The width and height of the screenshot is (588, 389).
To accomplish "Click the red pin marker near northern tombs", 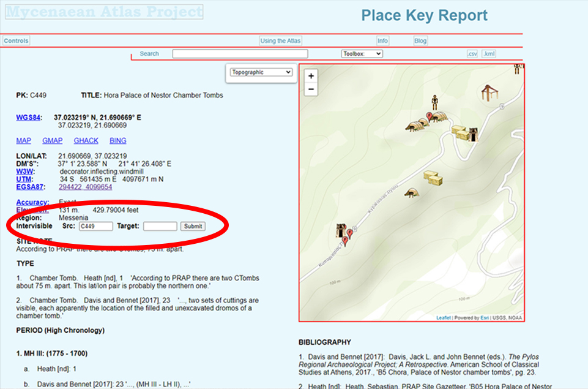I will coord(429,116).
